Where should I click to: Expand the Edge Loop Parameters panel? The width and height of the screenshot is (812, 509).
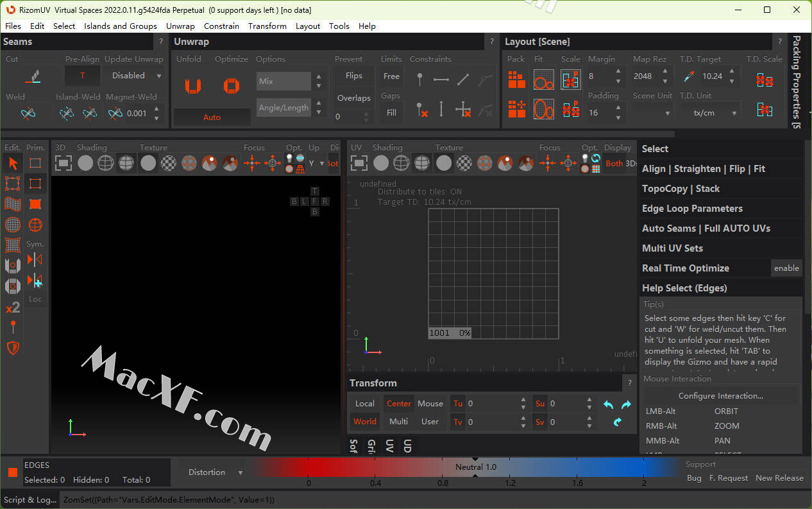pyautogui.click(x=721, y=209)
